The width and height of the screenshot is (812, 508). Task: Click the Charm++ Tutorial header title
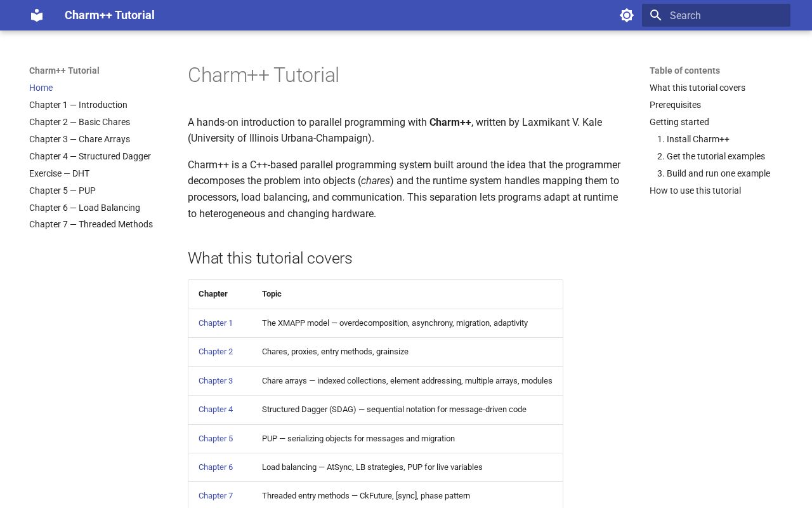pyautogui.click(x=110, y=15)
